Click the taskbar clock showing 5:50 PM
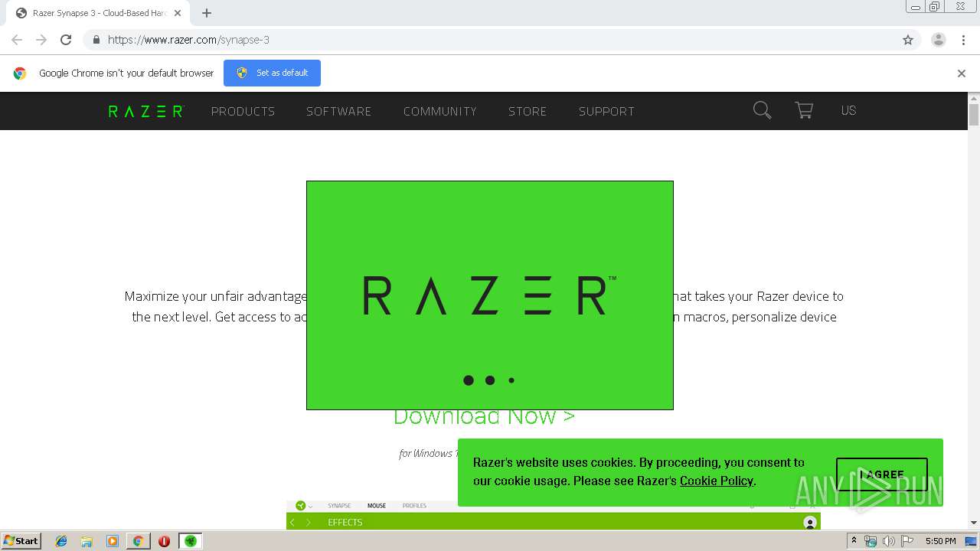This screenshot has width=980, height=551. point(940,541)
